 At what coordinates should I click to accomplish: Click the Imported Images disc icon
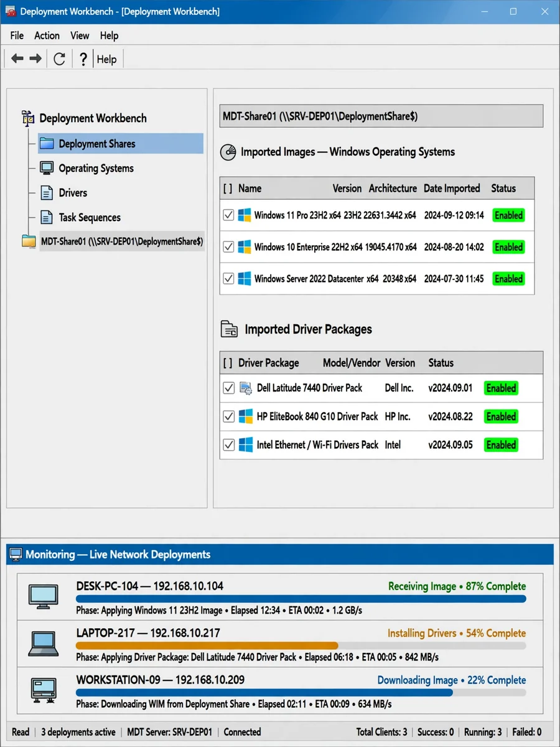(x=229, y=152)
